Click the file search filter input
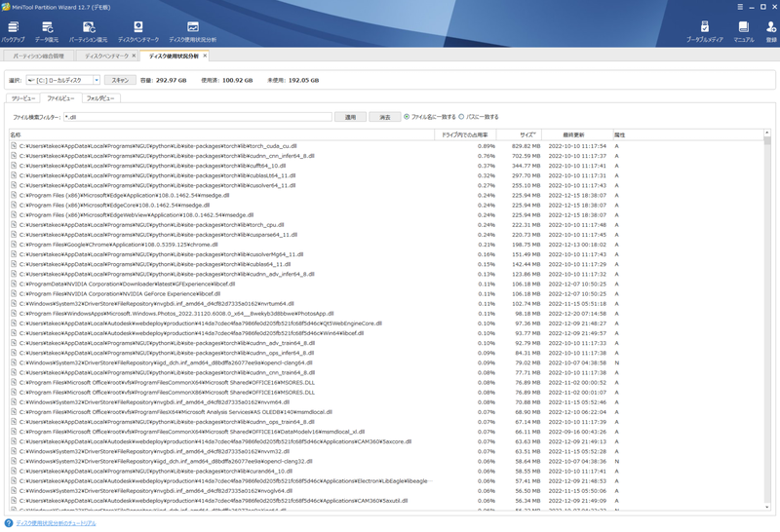The height and width of the screenshot is (532, 780). 198,117
